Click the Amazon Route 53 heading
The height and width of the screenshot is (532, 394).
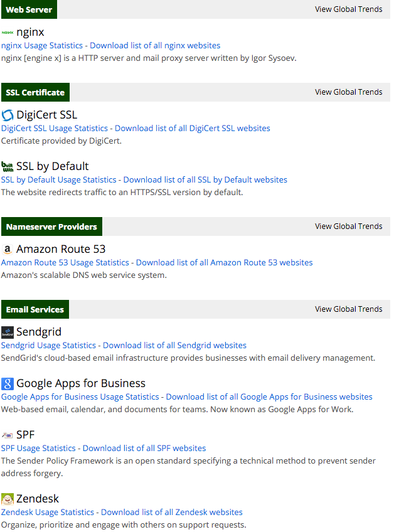pyautogui.click(x=61, y=250)
